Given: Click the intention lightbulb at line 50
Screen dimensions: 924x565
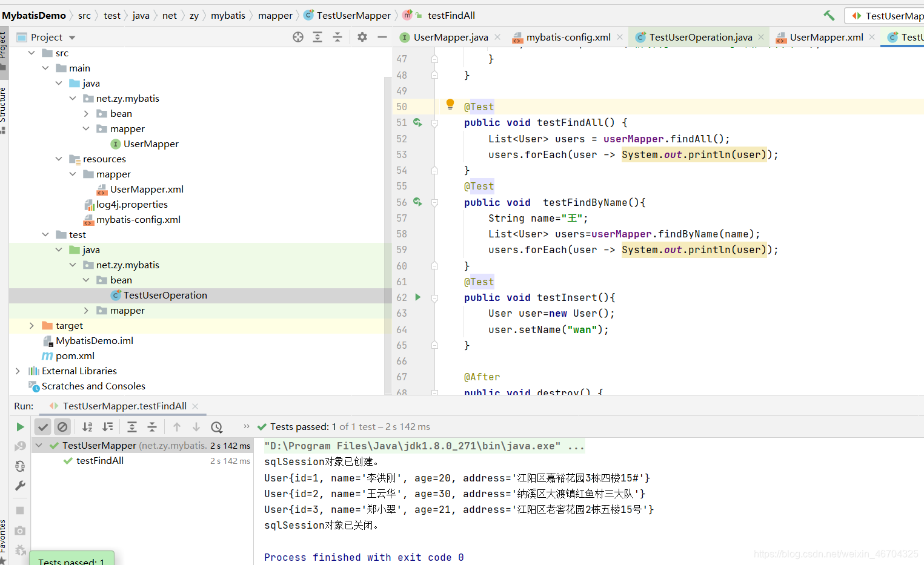Looking at the screenshot, I should [450, 104].
